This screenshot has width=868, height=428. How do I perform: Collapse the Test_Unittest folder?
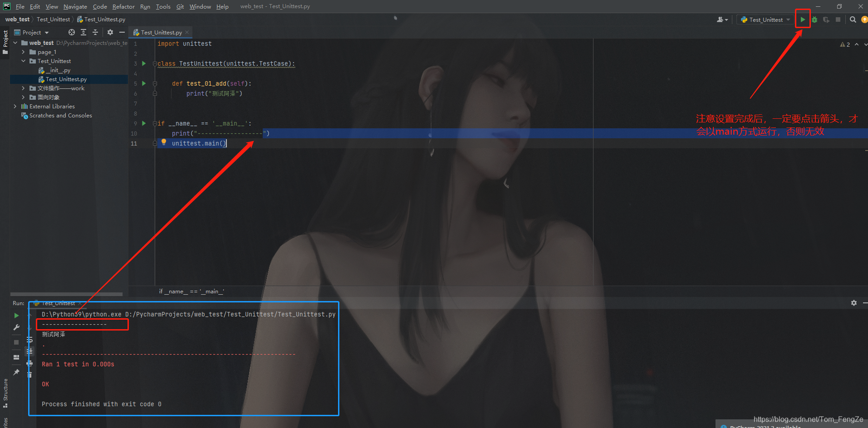point(24,61)
